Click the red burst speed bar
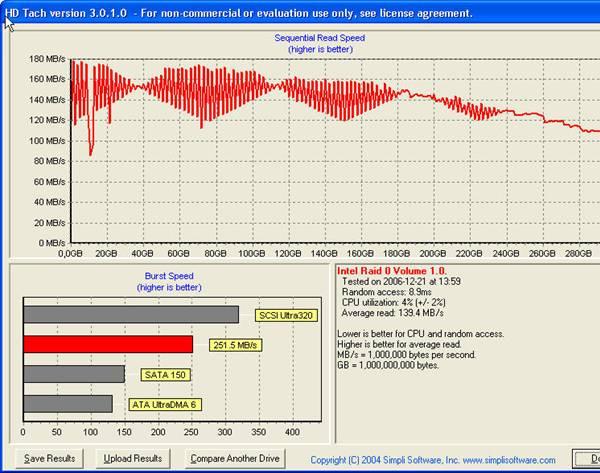The width and height of the screenshot is (600, 473). (x=107, y=344)
